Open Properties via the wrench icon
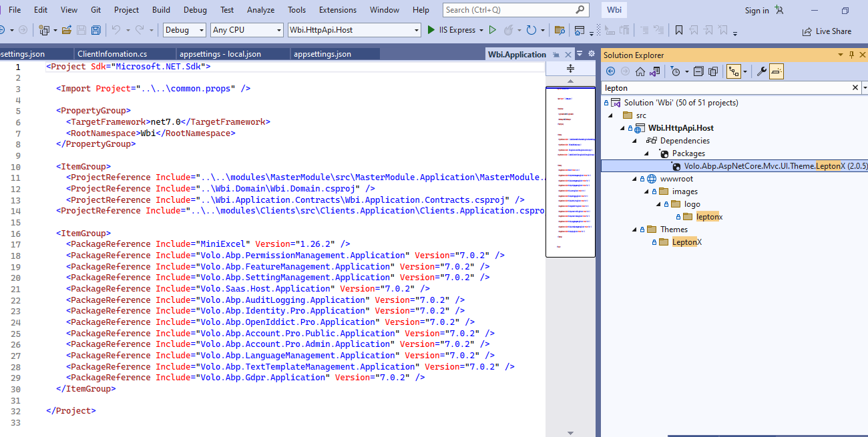 coord(761,71)
